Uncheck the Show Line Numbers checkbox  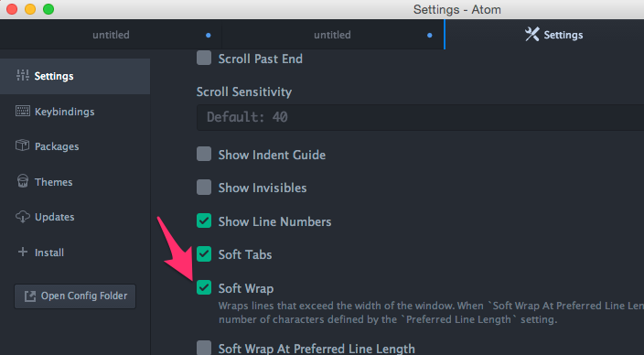click(x=204, y=221)
